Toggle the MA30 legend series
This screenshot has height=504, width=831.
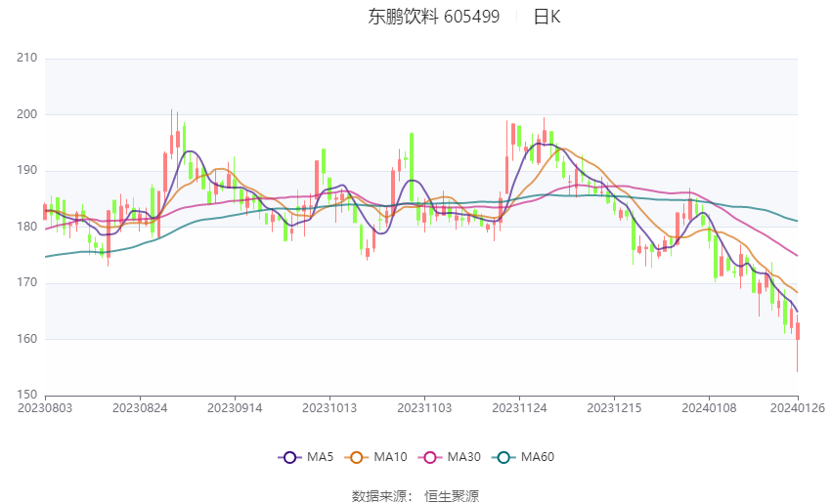pyautogui.click(x=450, y=457)
